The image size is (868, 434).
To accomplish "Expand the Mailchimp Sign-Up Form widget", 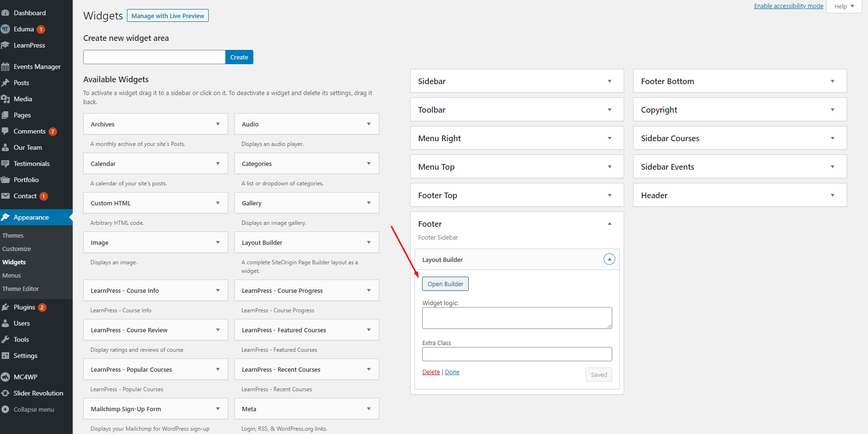I will point(218,409).
